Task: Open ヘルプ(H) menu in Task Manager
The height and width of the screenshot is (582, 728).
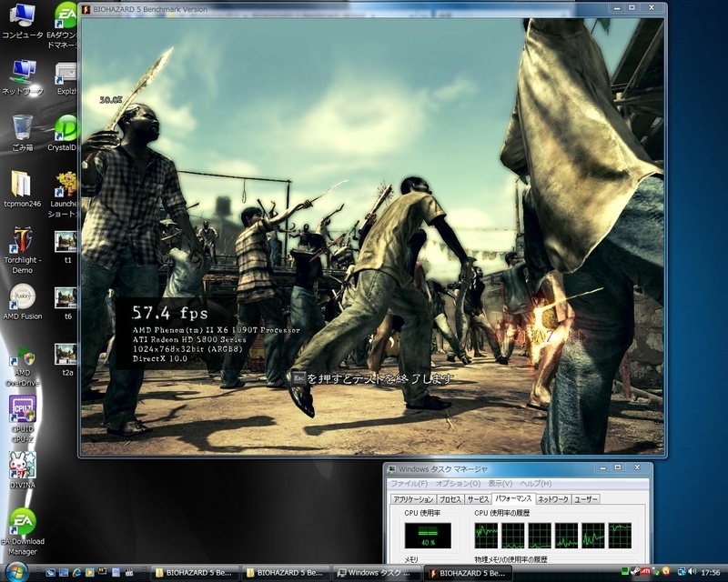Action: [535, 484]
